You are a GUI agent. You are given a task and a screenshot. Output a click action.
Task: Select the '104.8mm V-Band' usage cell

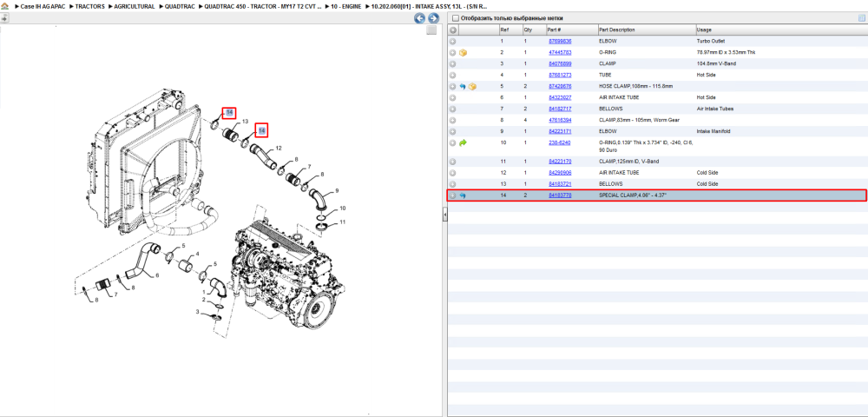[714, 63]
